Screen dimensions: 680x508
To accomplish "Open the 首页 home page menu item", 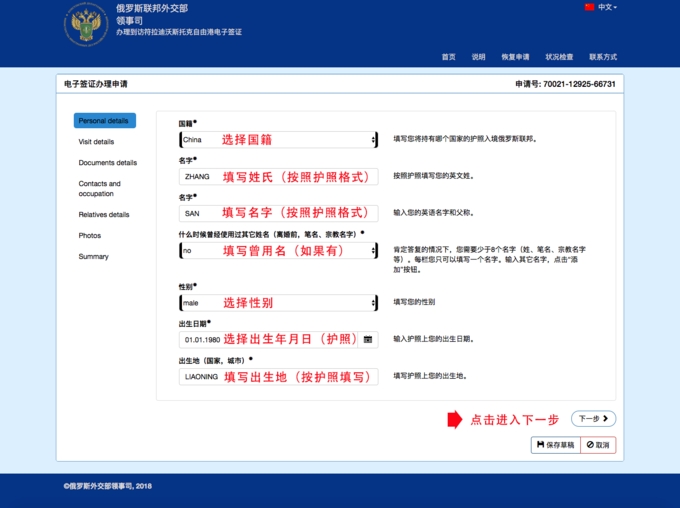I will [x=448, y=57].
